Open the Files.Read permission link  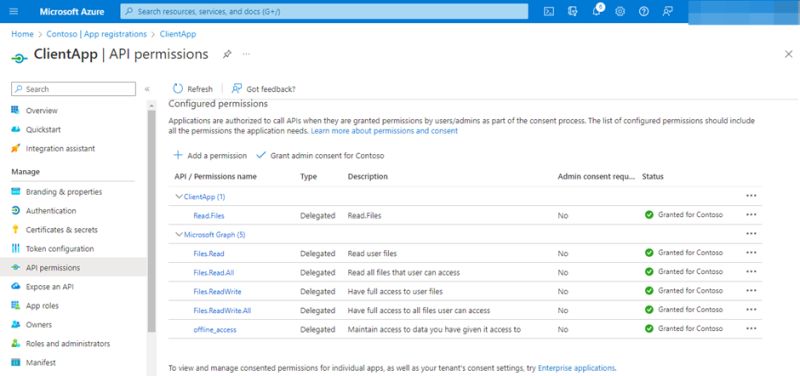coord(209,254)
